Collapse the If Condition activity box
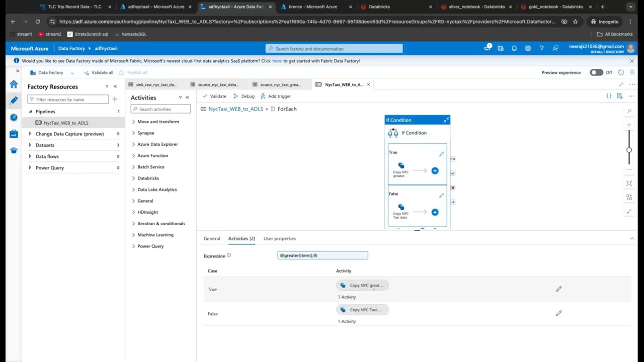Image resolution: width=644 pixels, height=362 pixels. click(x=446, y=120)
